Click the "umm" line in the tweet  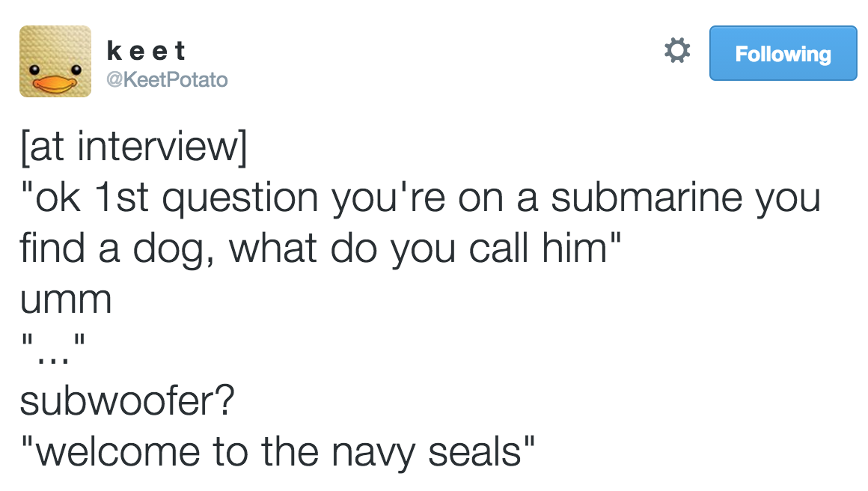(66, 301)
